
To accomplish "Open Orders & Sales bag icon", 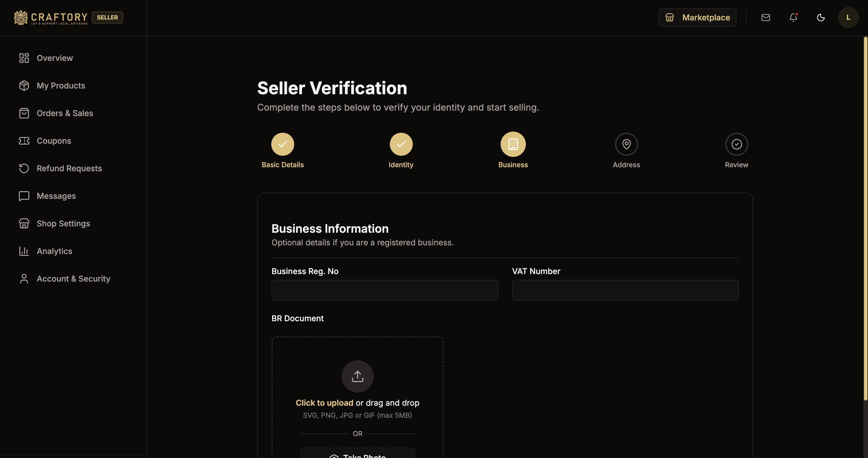I will click(23, 113).
